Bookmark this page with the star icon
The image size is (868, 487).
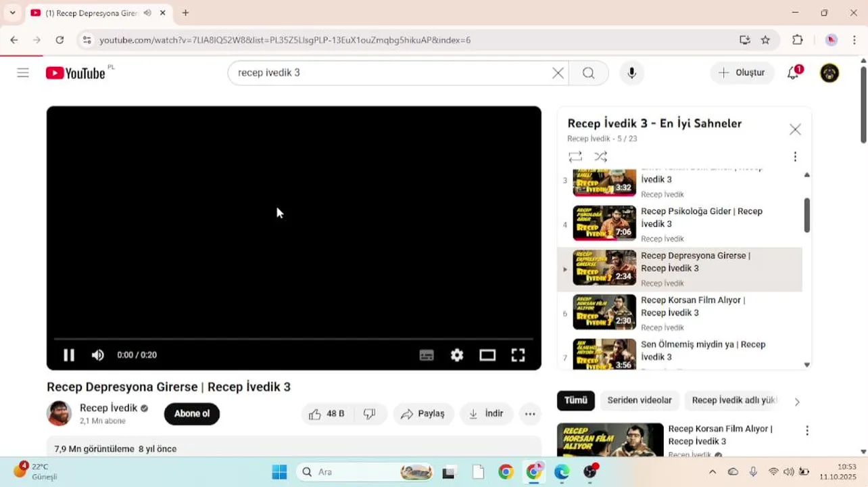pos(765,40)
